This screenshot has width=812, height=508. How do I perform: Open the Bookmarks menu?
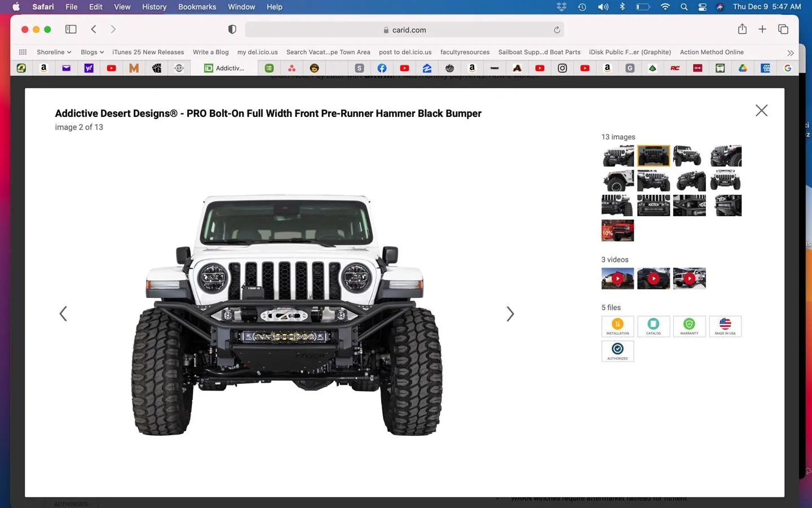197,7
